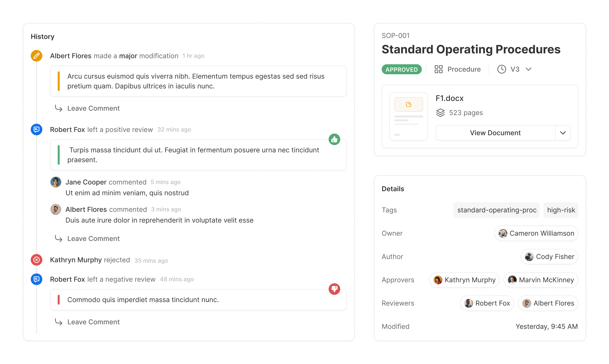609x364 pixels.
Task: Expand the V3 version dropdown chevron
Action: point(528,69)
